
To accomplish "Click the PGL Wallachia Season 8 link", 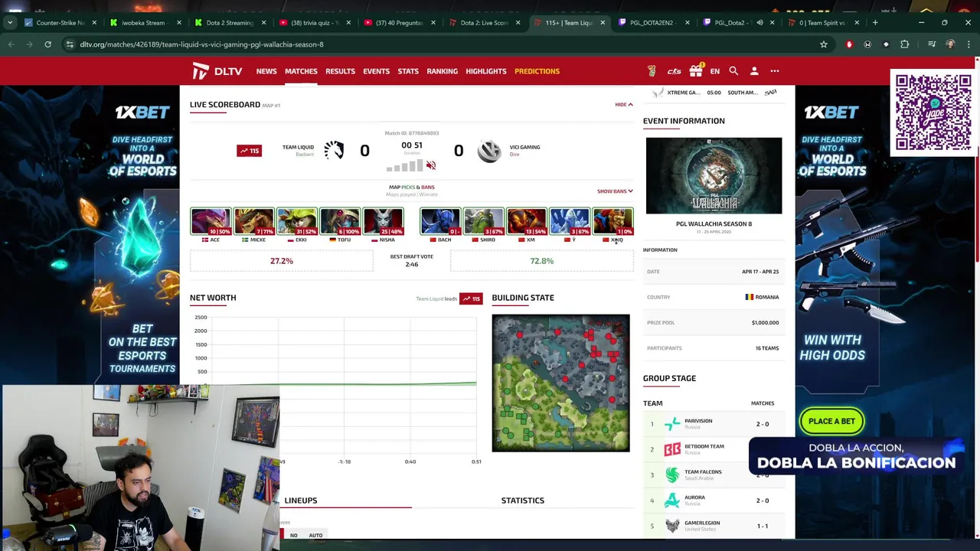I will pos(714,224).
